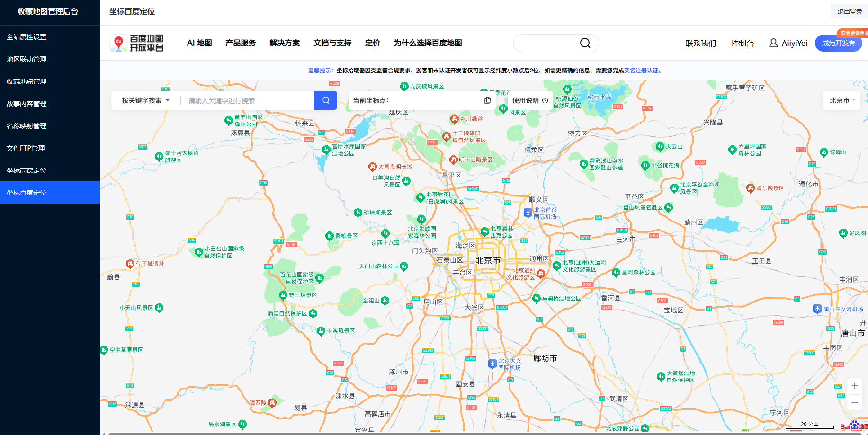
Task: Open the 控制台 console link
Action: pyautogui.click(x=743, y=43)
